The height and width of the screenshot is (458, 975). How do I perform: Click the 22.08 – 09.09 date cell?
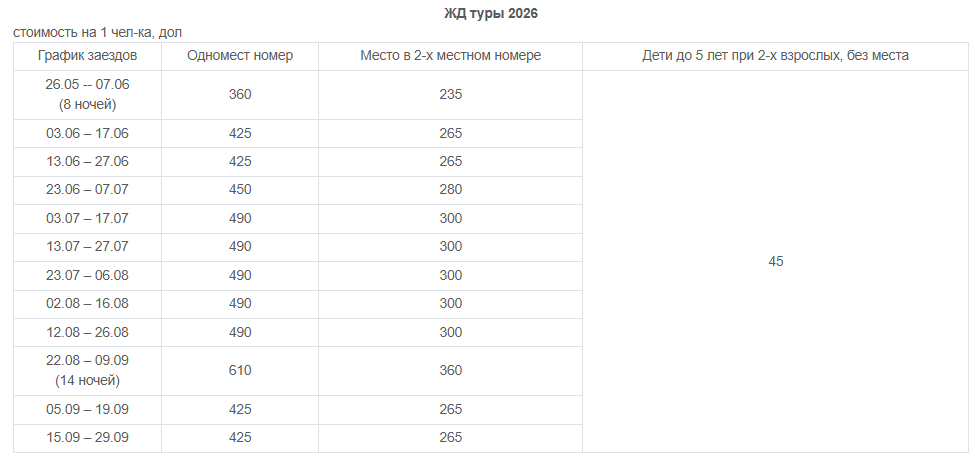(x=88, y=370)
